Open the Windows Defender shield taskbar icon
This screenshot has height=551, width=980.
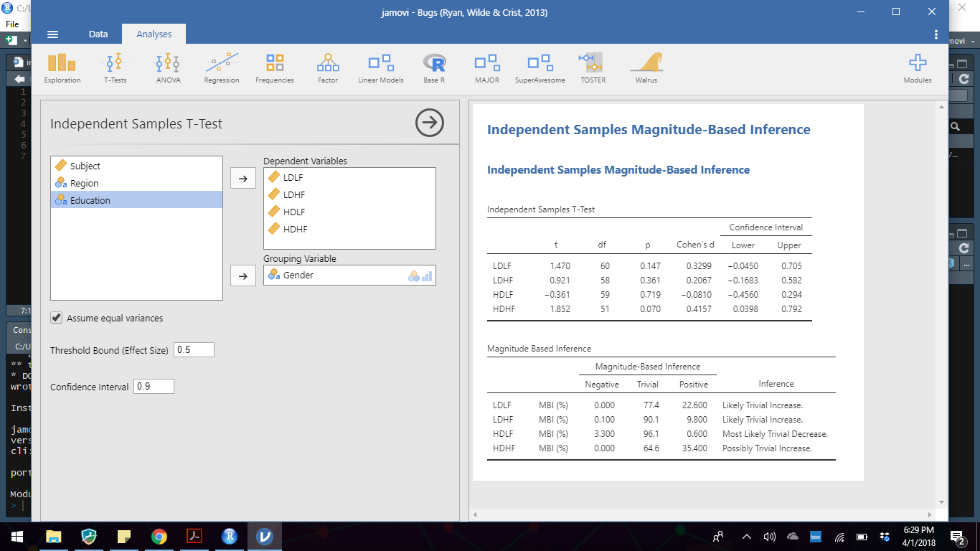(89, 536)
